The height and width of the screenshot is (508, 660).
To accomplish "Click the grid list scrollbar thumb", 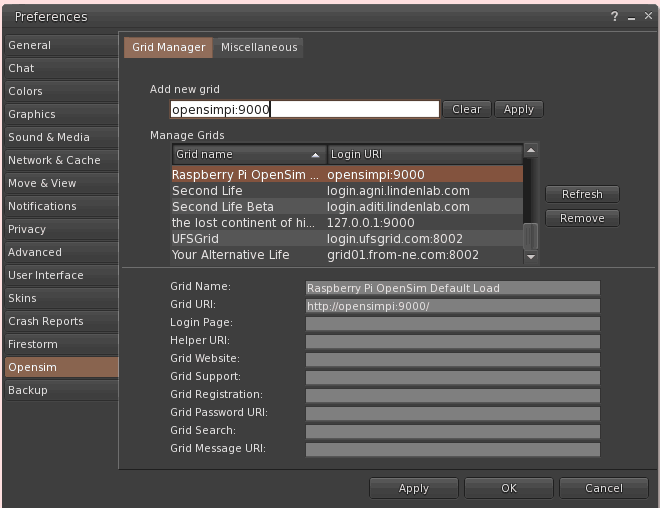I will (530, 236).
